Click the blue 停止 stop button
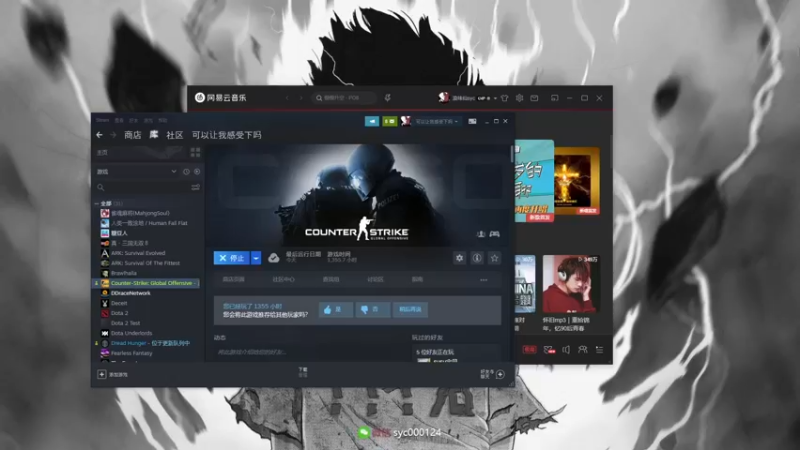800x450 pixels. click(231, 258)
